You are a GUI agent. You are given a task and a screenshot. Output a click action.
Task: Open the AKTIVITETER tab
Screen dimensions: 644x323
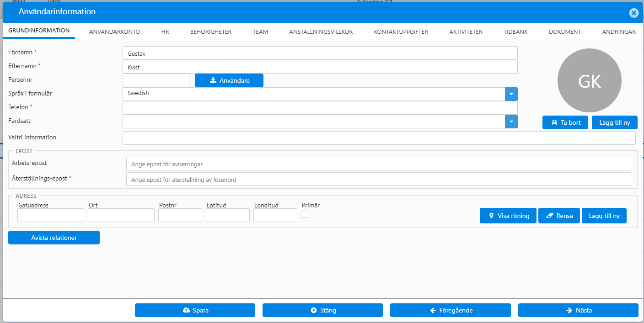[466, 32]
